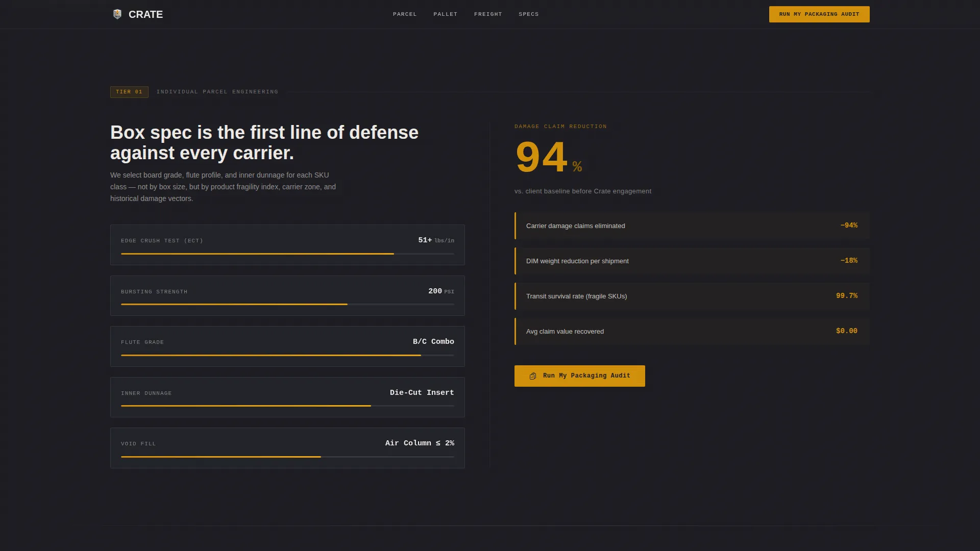Image resolution: width=980 pixels, height=551 pixels.
Task: Select the Edge Crush Test (ECT) label
Action: (x=162, y=241)
